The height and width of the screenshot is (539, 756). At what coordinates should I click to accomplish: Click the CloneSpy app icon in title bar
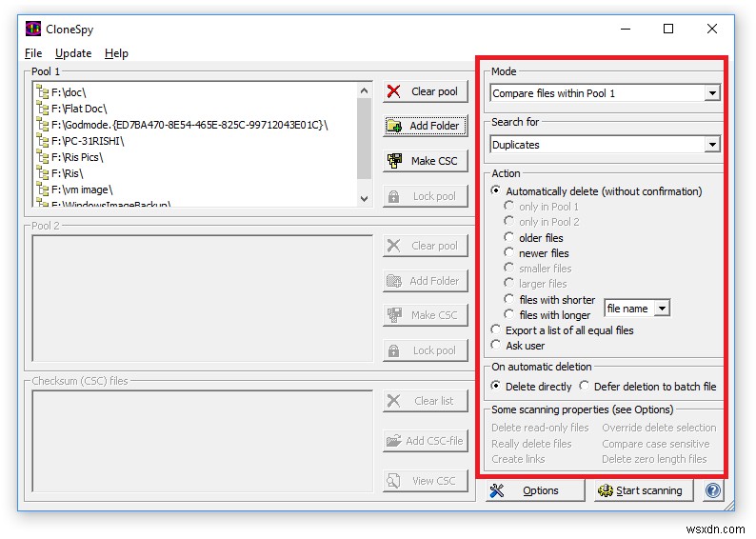(33, 29)
